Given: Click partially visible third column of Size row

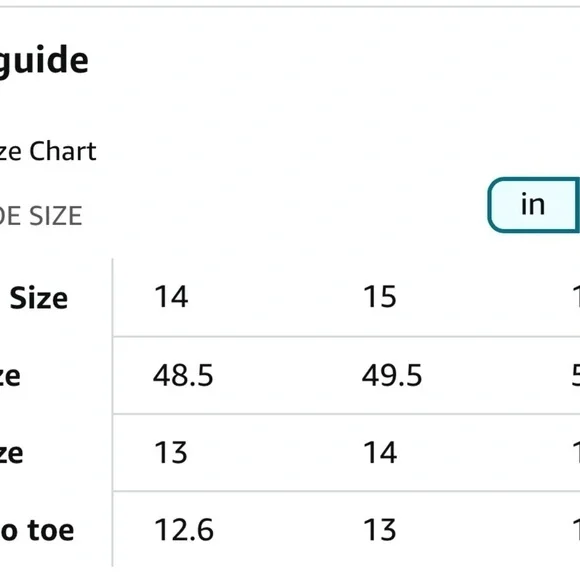Looking at the screenshot, I should (576, 297).
